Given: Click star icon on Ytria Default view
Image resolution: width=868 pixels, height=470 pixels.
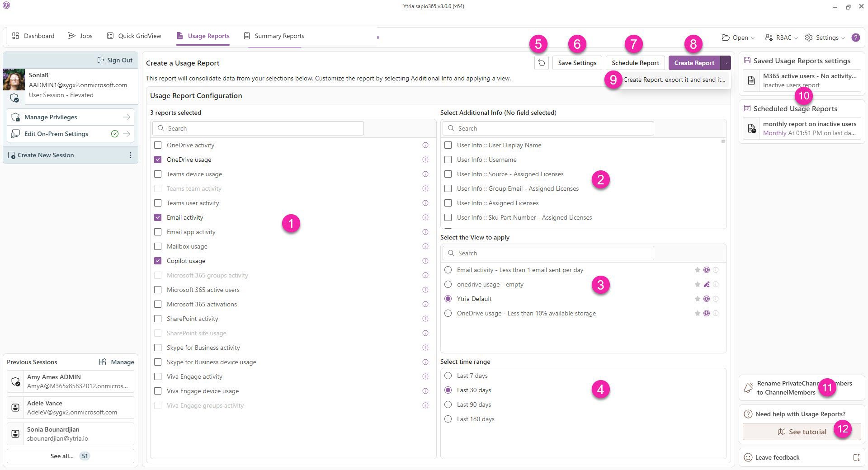Looking at the screenshot, I should point(697,299).
